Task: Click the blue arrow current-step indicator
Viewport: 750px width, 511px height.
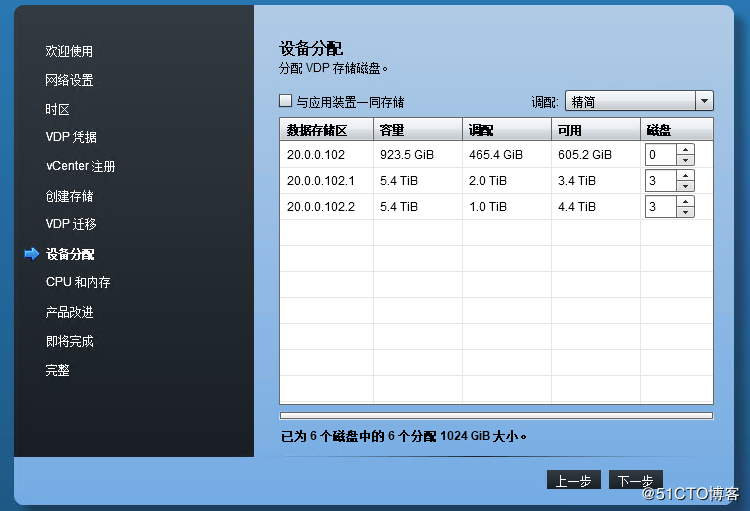Action: point(32,254)
